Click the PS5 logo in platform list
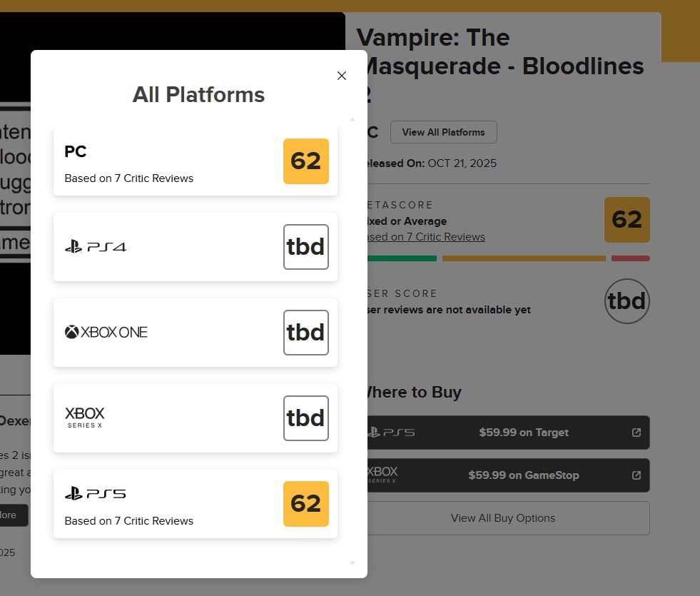Screen dimensions: 700x596 96,493
